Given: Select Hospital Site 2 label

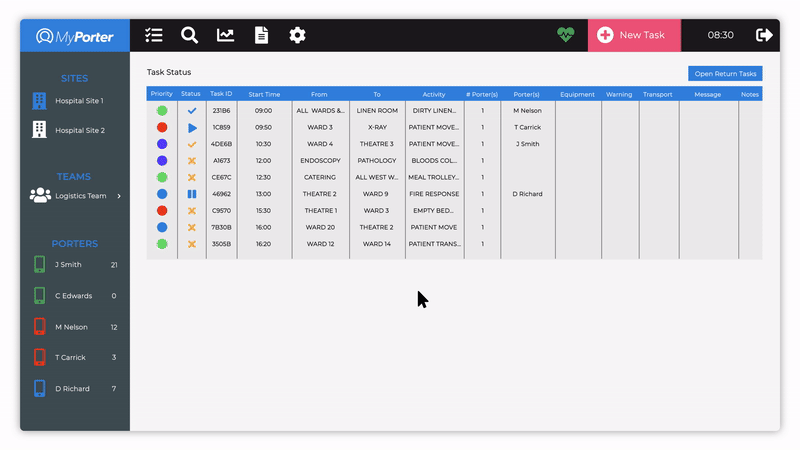Looking at the screenshot, I should [80, 130].
